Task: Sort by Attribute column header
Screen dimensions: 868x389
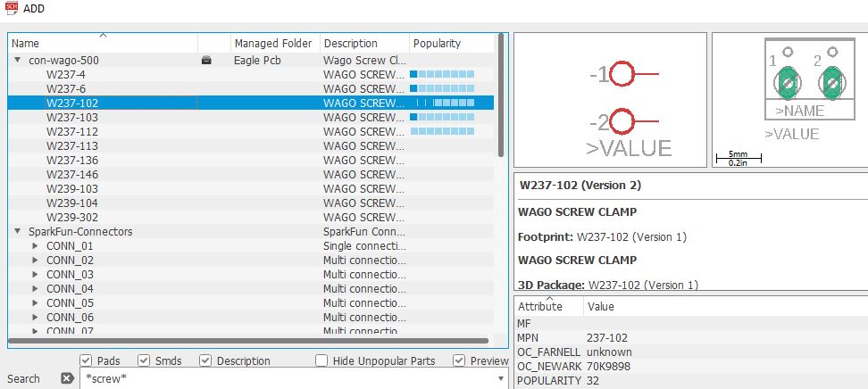Action: coord(549,306)
